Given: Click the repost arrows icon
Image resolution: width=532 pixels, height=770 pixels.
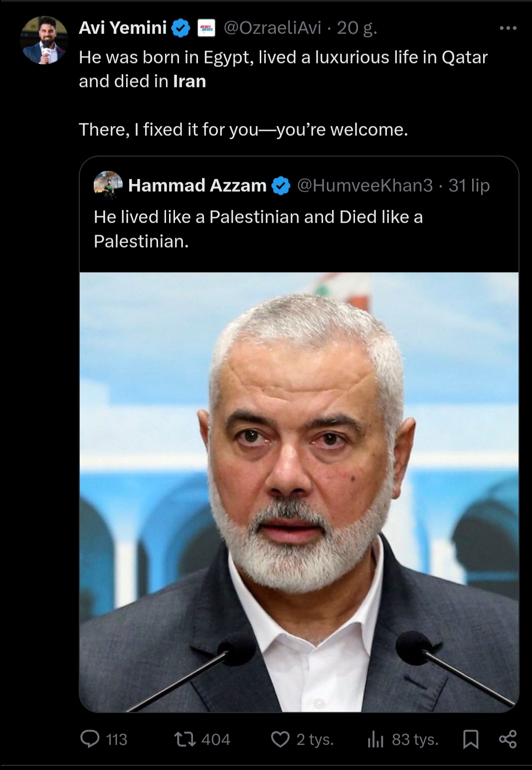Looking at the screenshot, I should point(184,739).
